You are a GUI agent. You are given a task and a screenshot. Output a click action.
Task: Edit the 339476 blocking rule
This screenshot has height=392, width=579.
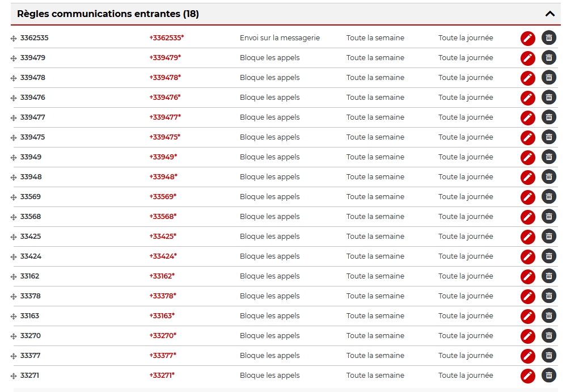(528, 98)
